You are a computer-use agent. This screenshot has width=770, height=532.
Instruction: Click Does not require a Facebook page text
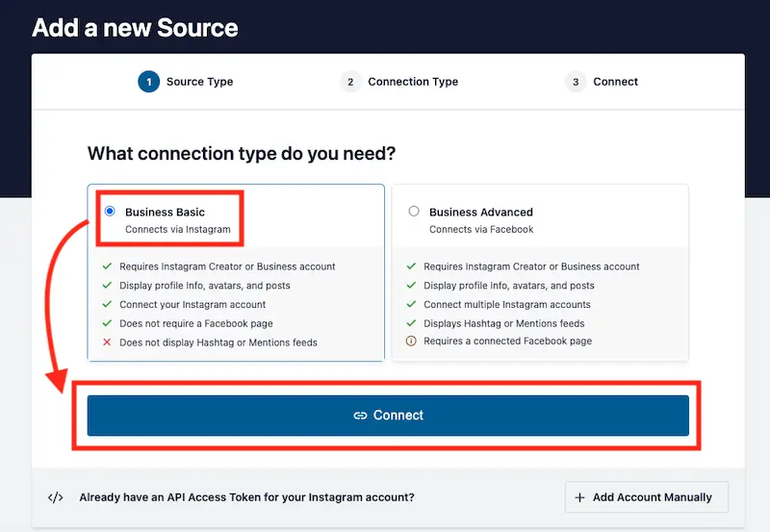[196, 323]
